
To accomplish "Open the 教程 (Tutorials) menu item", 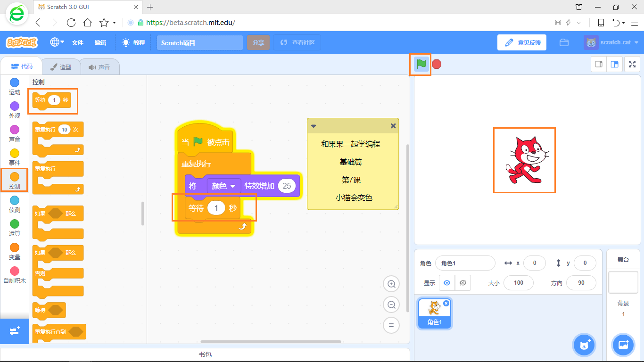I will pyautogui.click(x=133, y=42).
